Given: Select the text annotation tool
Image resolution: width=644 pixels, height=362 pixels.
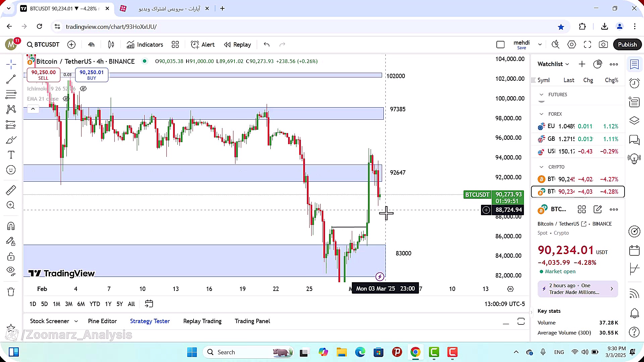Looking at the screenshot, I should point(11,155).
